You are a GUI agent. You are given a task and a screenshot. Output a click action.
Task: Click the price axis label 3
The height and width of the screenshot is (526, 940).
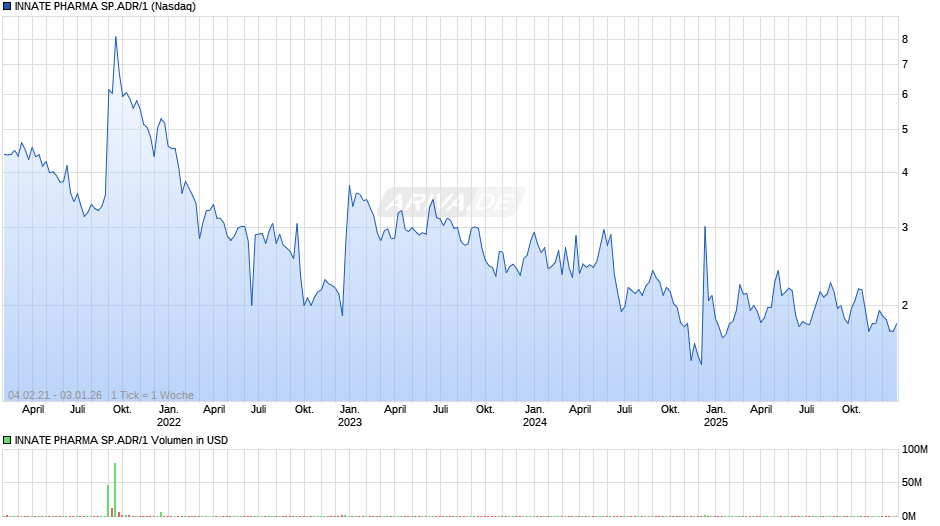905,227
